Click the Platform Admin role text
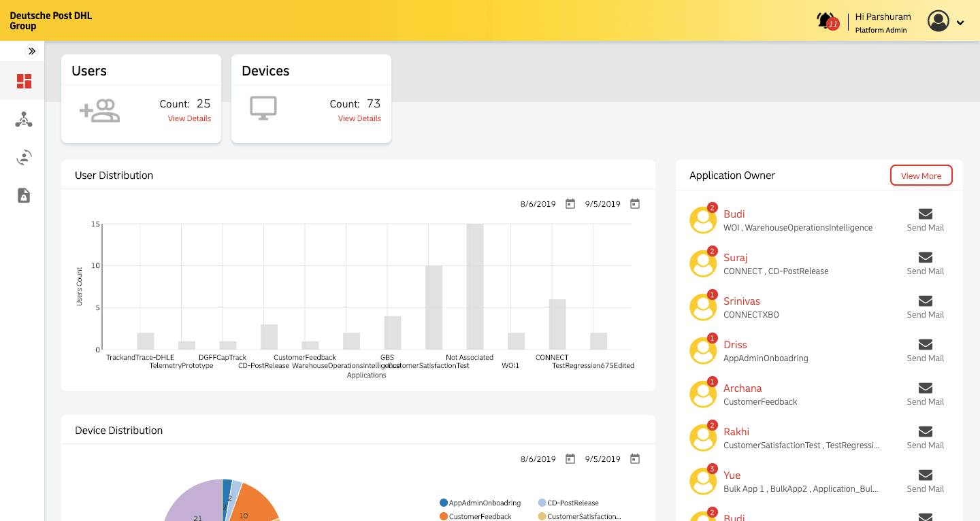980x521 pixels. 881,30
